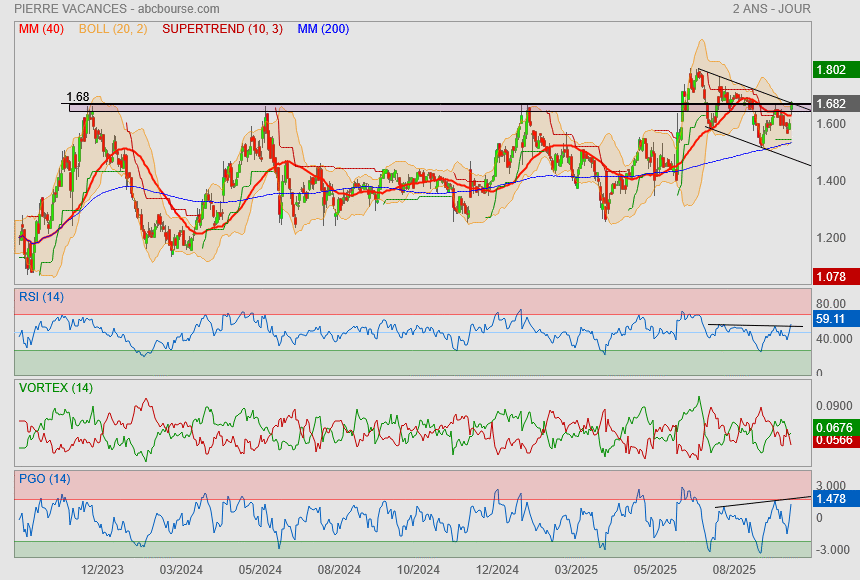Click the red Vortex value 0.0566
This screenshot has height=580, width=860.
pos(834,440)
